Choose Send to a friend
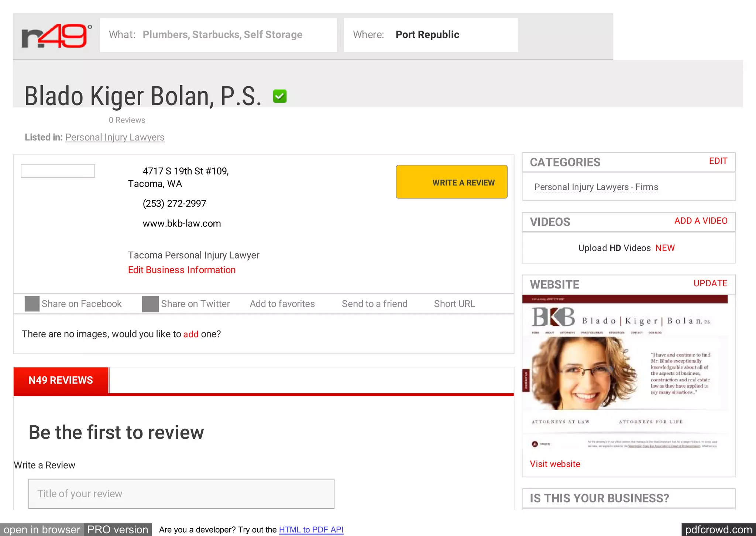This screenshot has height=536, width=756. coord(374,304)
